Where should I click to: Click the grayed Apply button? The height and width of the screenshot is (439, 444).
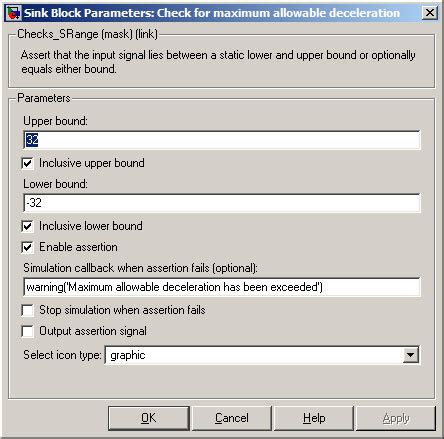396,418
